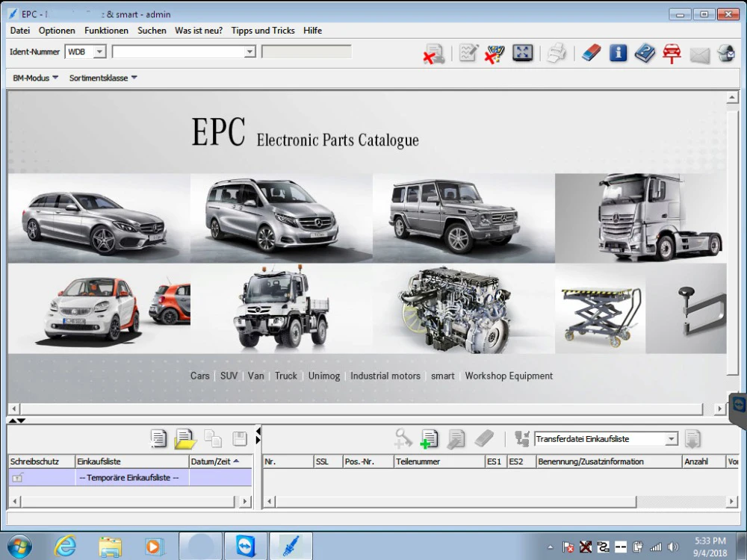Click the grey envelope mail icon
This screenshot has height=560, width=747.
click(699, 55)
